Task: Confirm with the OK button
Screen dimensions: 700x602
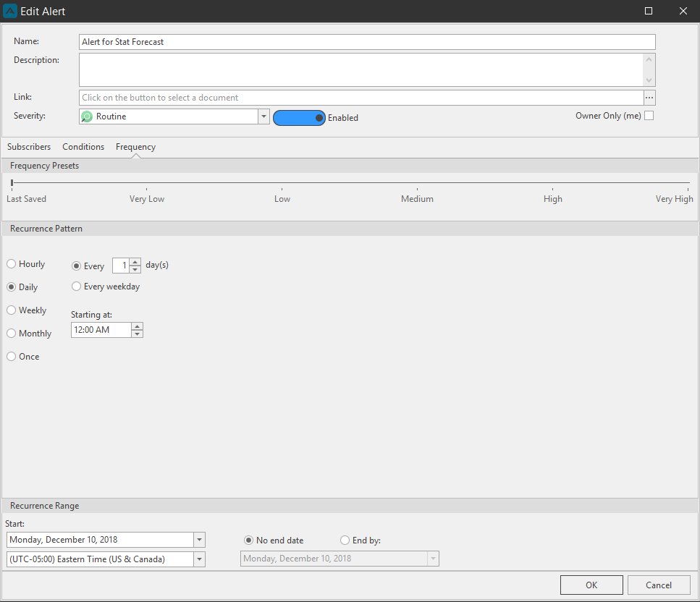Action: click(591, 585)
